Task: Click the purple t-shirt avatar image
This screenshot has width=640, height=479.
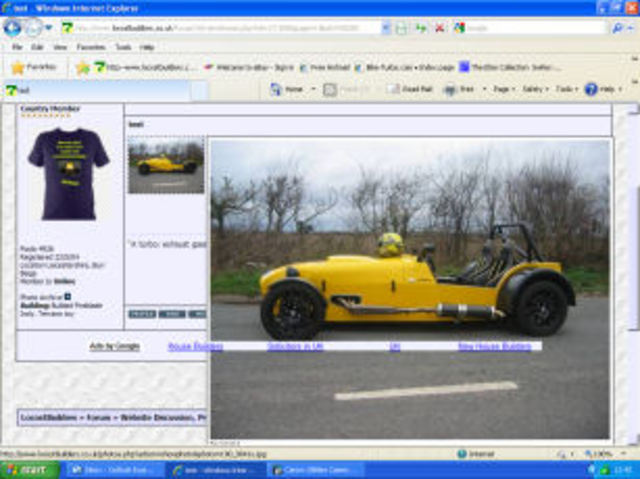Action: coord(68,172)
